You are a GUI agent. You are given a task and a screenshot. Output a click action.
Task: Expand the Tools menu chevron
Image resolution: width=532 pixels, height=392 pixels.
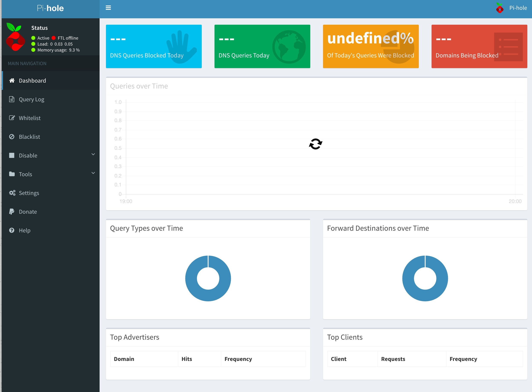pos(93,173)
